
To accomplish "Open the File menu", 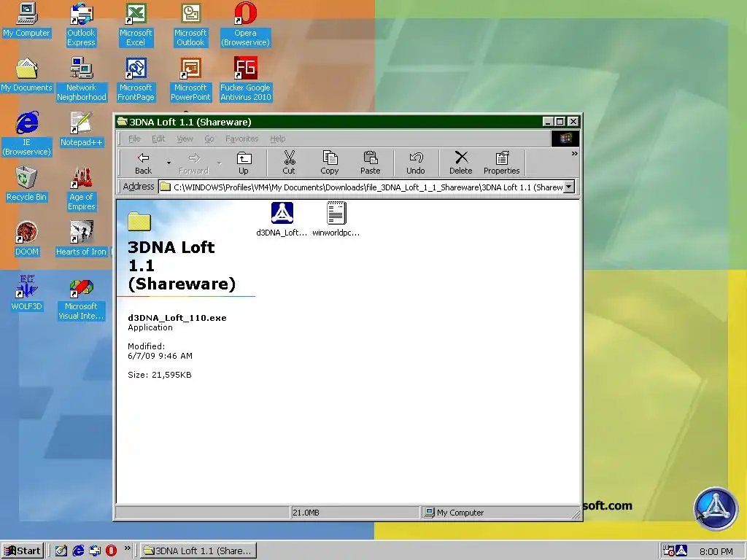I will 134,139.
